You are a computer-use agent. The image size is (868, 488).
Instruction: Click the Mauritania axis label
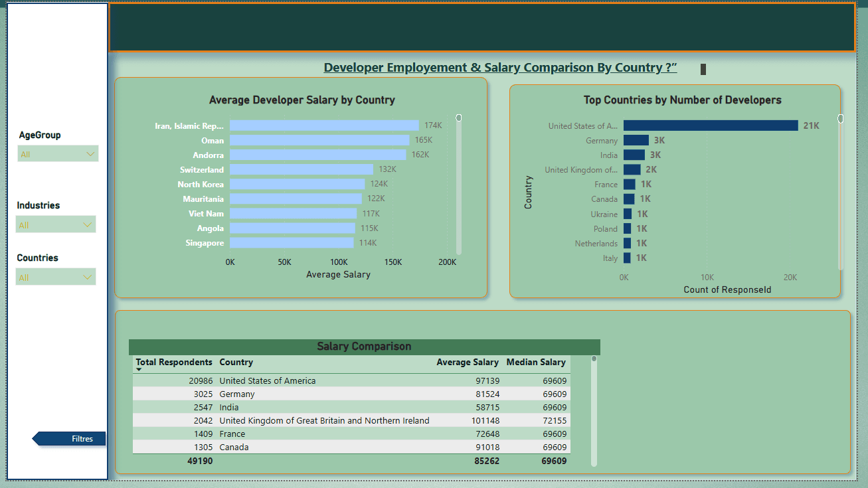(x=203, y=199)
